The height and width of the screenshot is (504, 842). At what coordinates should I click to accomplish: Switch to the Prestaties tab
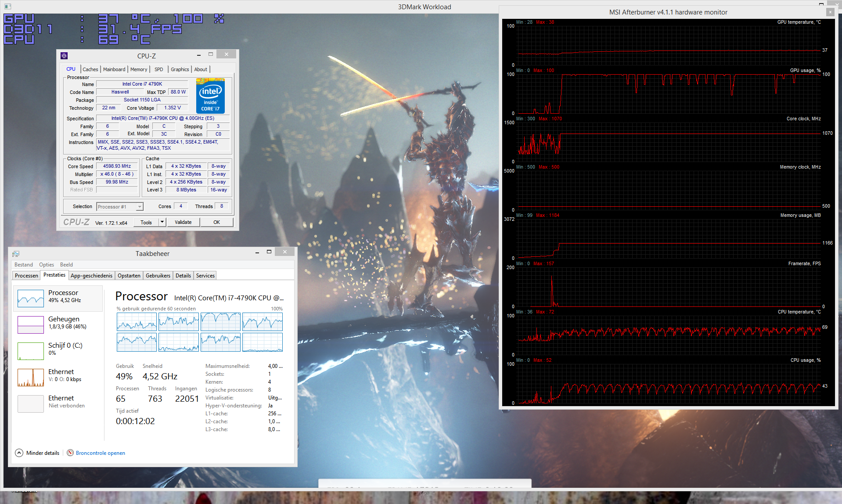pyautogui.click(x=54, y=275)
